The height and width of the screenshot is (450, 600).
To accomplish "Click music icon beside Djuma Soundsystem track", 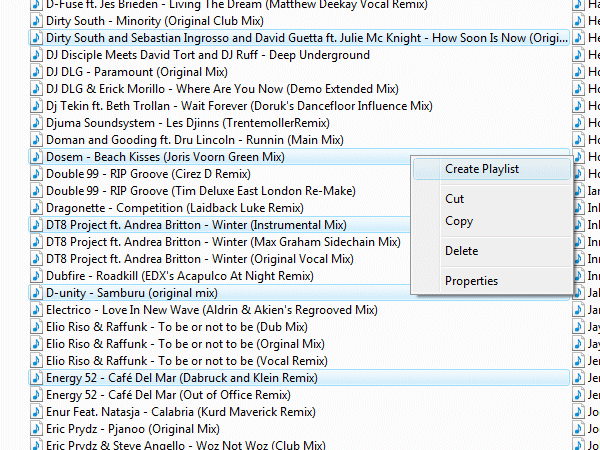I will pyautogui.click(x=36, y=123).
